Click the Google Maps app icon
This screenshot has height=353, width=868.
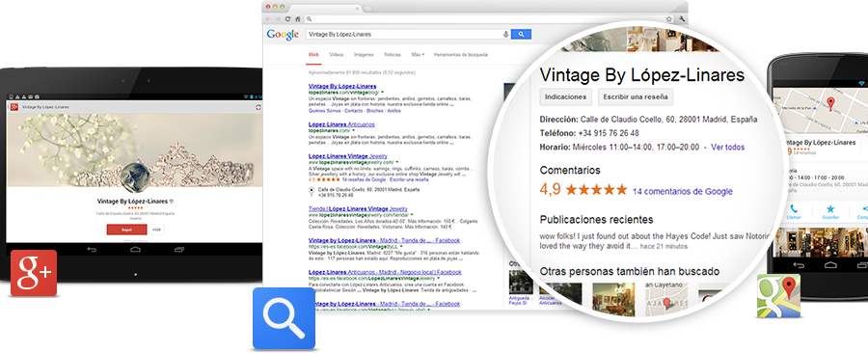tap(779, 295)
